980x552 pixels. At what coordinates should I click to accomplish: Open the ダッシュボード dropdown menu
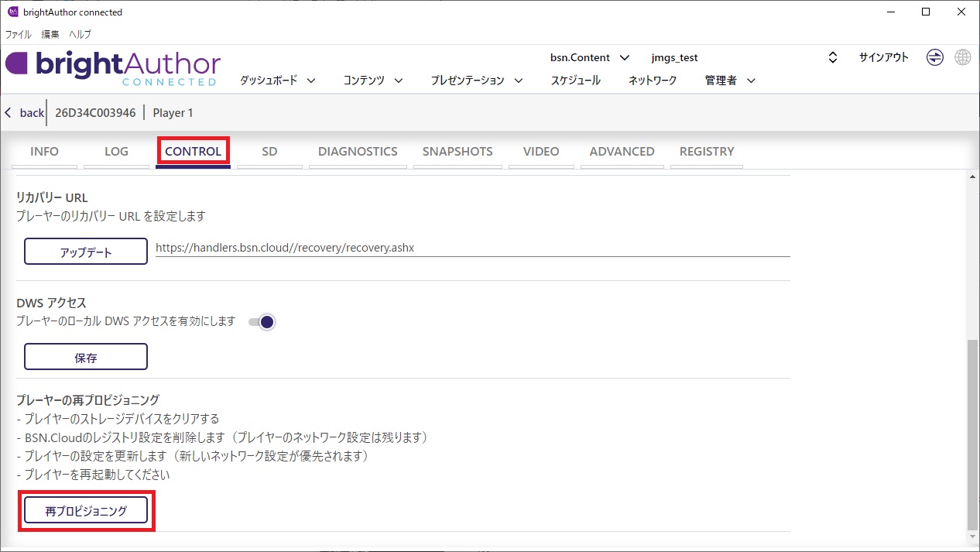[277, 81]
